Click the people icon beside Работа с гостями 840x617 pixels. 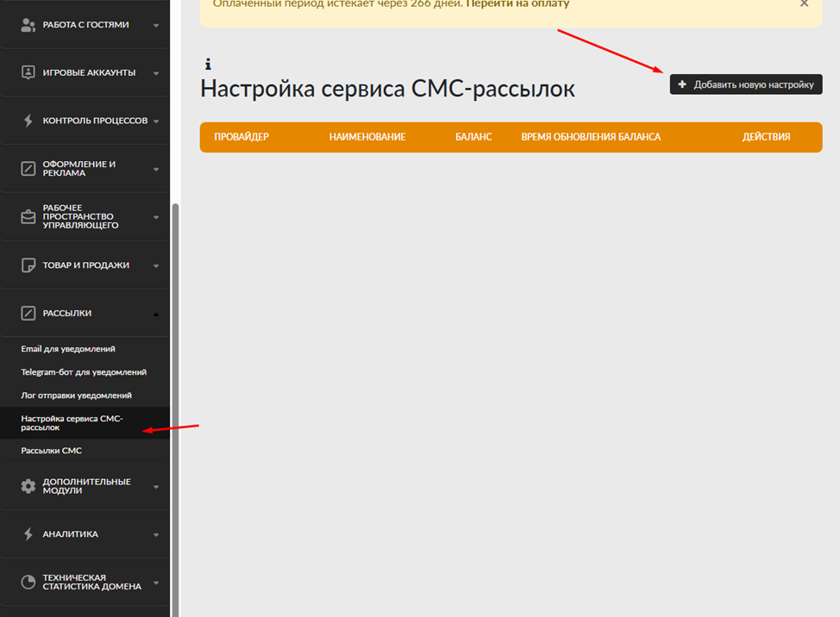28,25
